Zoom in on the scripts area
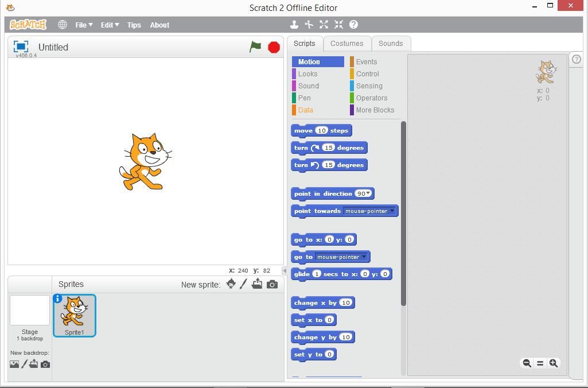 coord(554,363)
